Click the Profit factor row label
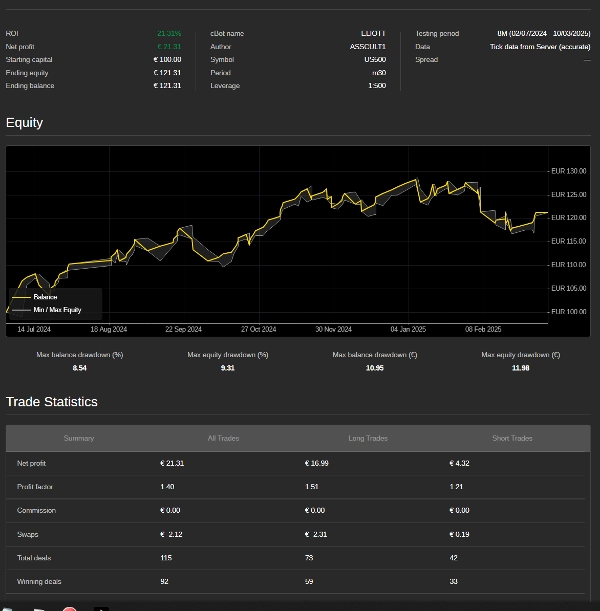This screenshot has height=611, width=600. coord(35,487)
